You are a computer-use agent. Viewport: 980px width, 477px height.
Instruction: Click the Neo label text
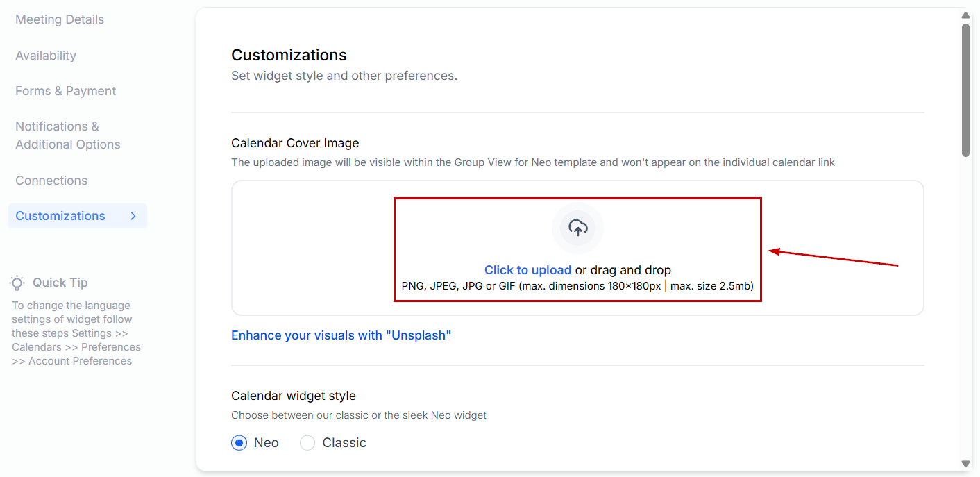(267, 443)
